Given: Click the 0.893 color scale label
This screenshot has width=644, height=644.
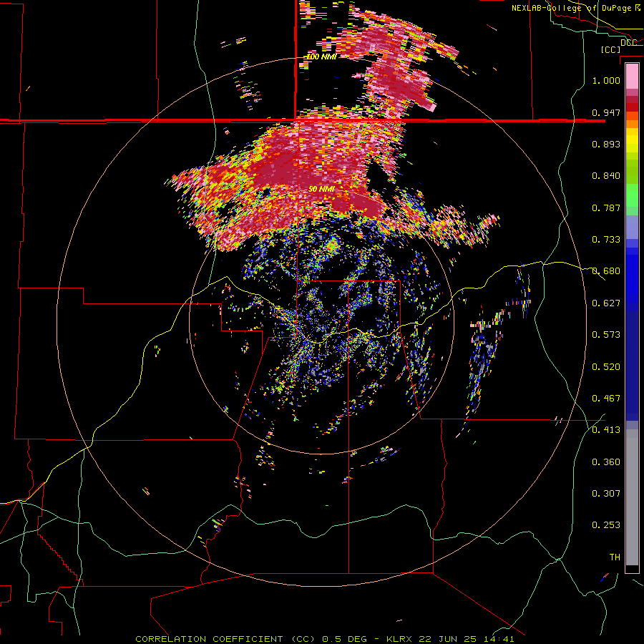Looking at the screenshot, I should pos(606,144).
